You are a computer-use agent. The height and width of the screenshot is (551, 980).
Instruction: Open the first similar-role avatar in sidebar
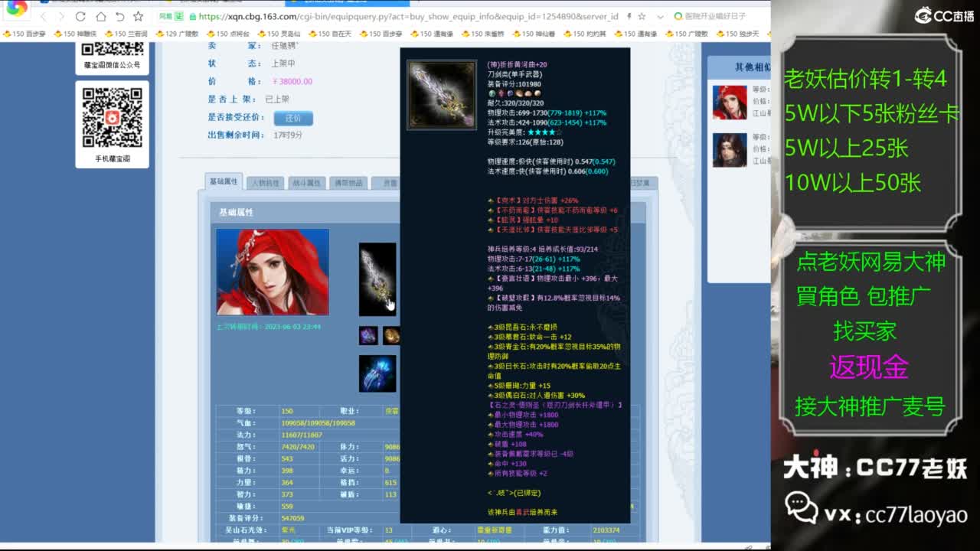729,103
